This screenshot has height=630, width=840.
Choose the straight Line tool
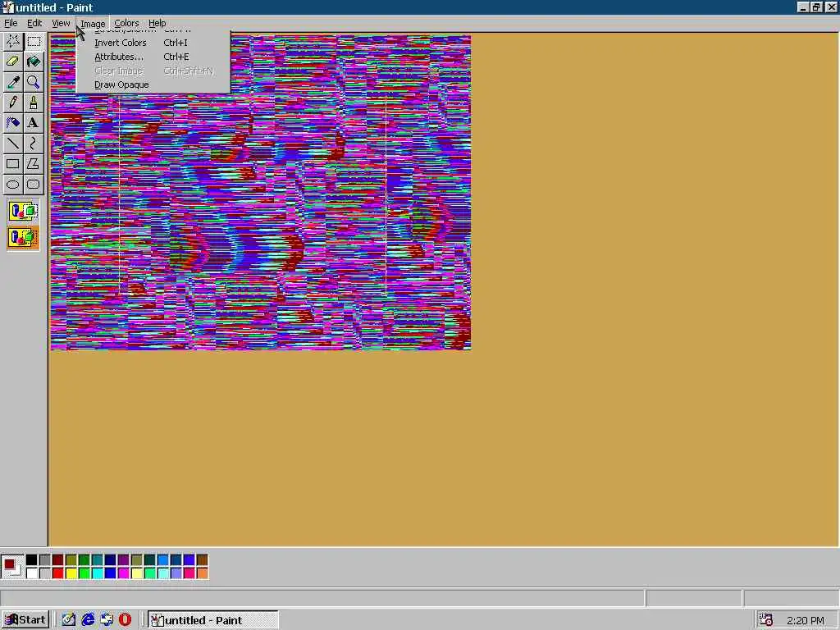[x=13, y=143]
